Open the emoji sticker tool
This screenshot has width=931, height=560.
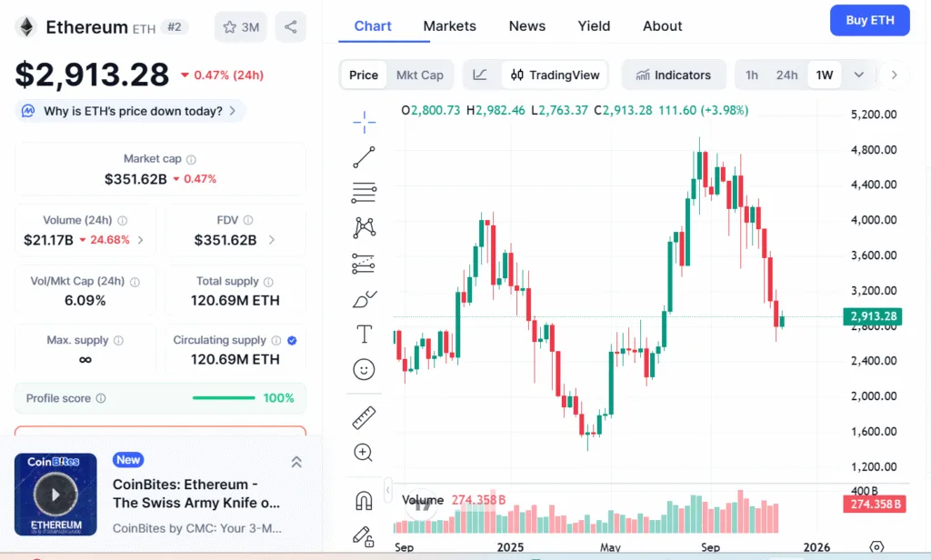(x=364, y=369)
